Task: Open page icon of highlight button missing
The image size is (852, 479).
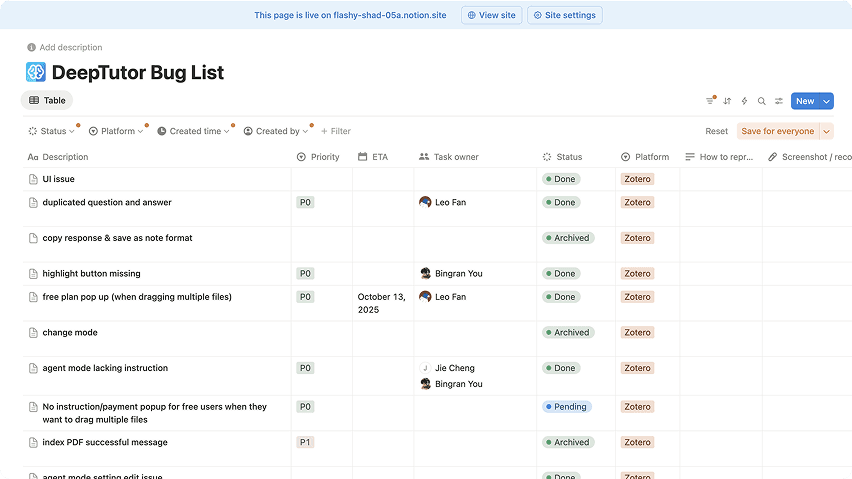Action: pyautogui.click(x=33, y=274)
